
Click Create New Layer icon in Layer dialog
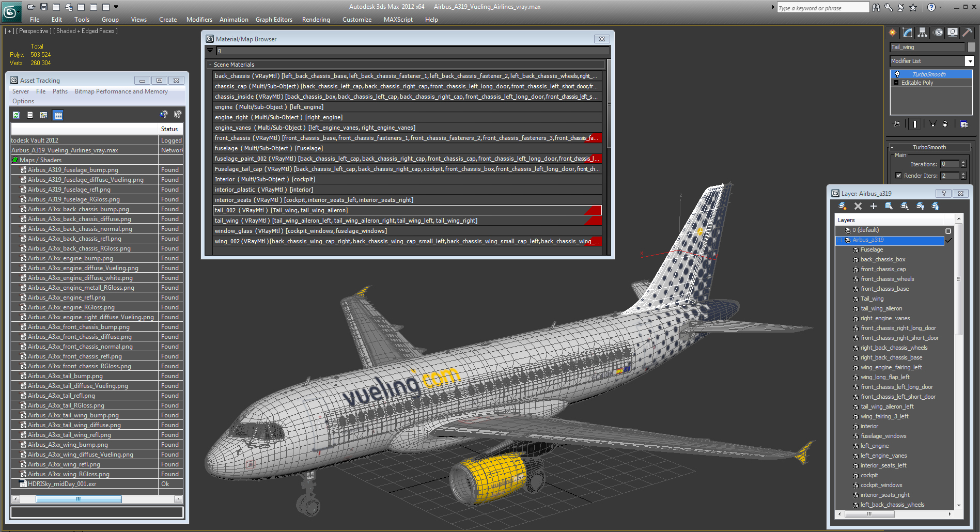843,206
